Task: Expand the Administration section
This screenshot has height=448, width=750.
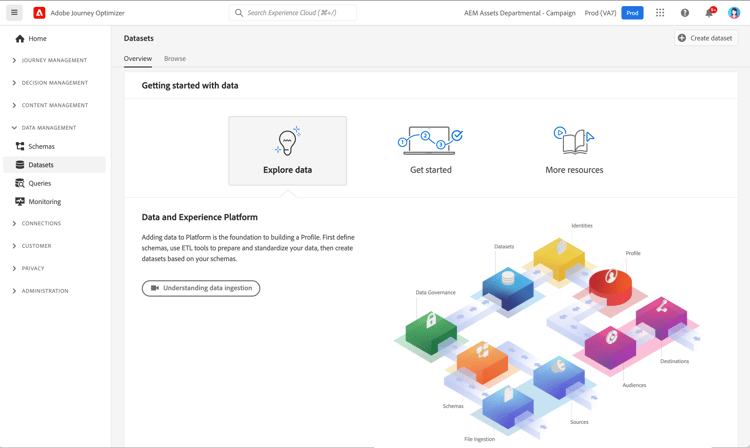Action: [x=40, y=291]
